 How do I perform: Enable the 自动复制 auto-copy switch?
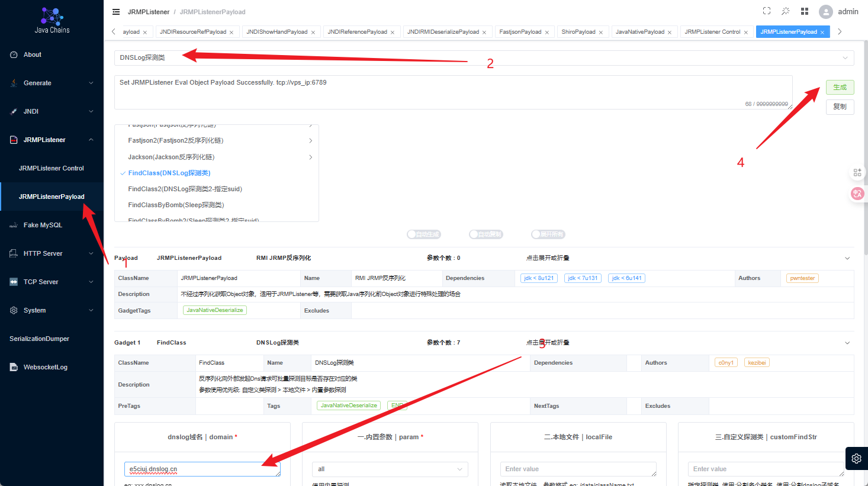486,234
